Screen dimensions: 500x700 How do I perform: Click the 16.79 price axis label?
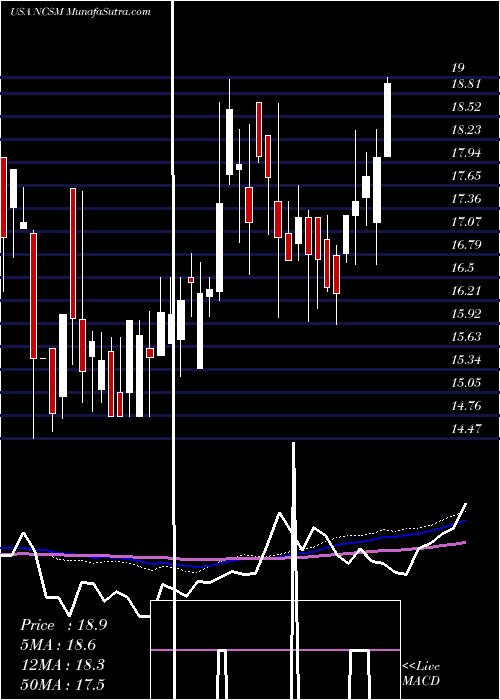click(x=466, y=245)
